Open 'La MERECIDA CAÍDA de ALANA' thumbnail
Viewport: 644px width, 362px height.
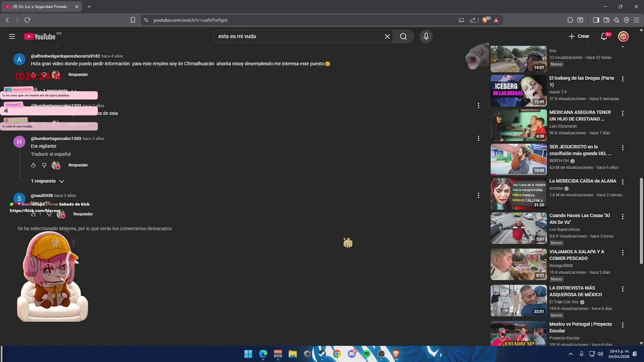[519, 194]
